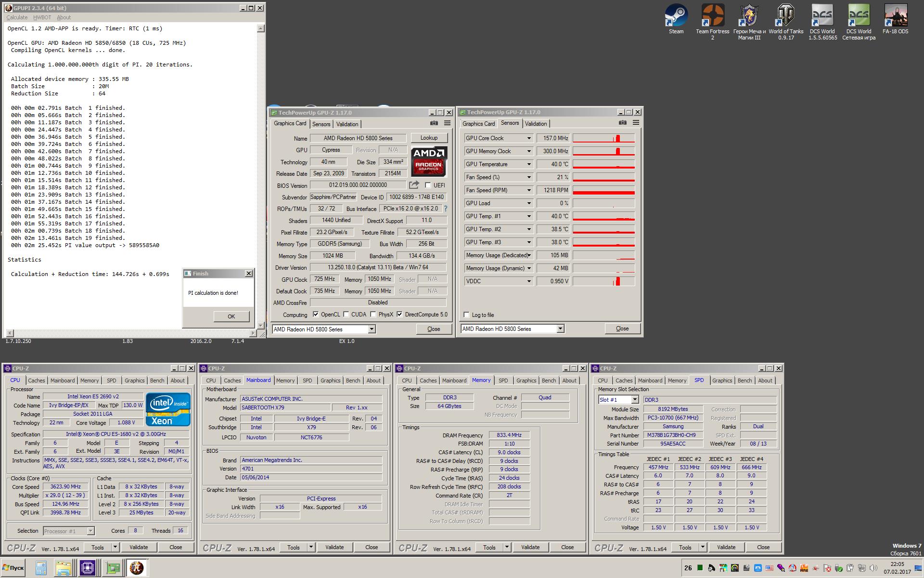Screen dimensions: 924x578
Task: Click Validate button in CPU-Z Mainboard window
Action: click(x=334, y=547)
